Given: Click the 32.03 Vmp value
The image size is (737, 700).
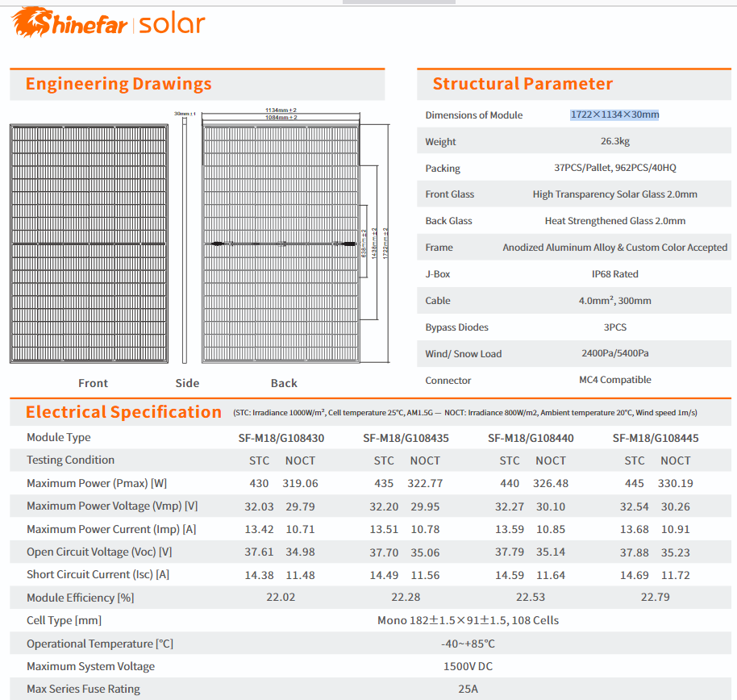Looking at the screenshot, I should tap(259, 506).
